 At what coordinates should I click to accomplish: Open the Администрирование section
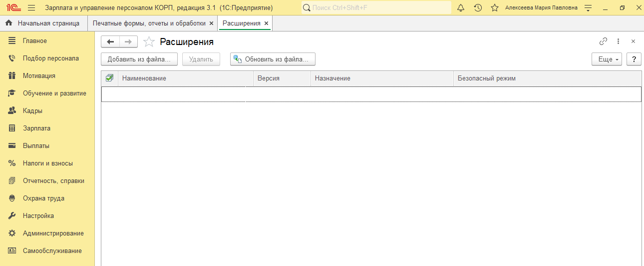[x=53, y=233]
